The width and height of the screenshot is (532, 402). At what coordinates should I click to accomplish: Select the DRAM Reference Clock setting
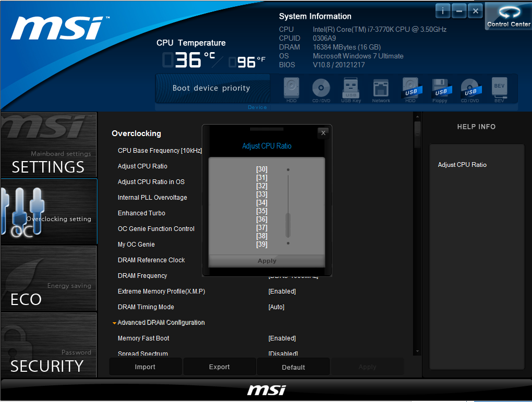[x=151, y=260]
